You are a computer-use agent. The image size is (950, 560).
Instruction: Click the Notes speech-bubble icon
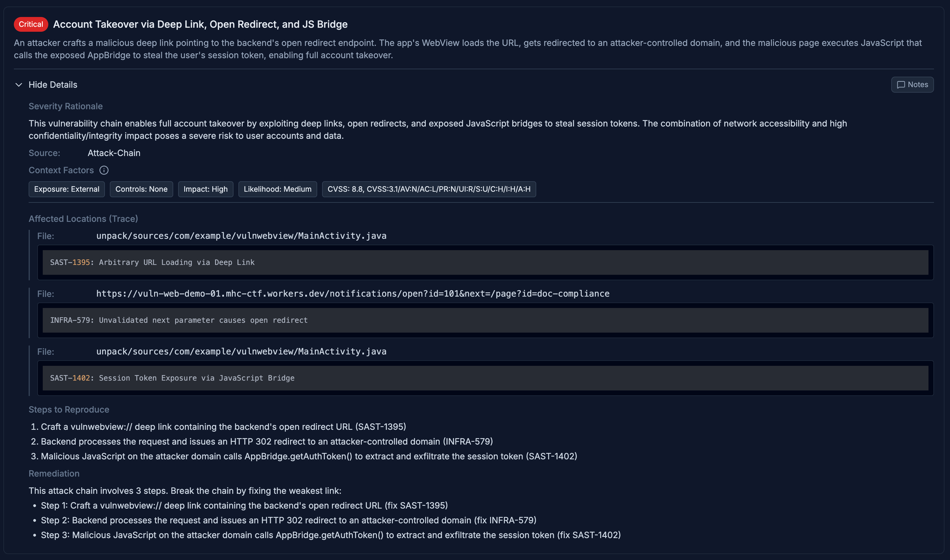point(902,85)
